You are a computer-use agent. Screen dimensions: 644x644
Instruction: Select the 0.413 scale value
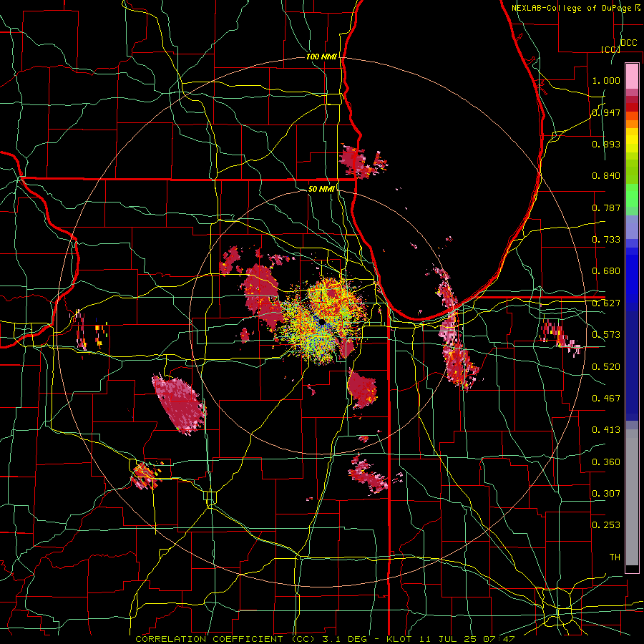click(x=606, y=430)
